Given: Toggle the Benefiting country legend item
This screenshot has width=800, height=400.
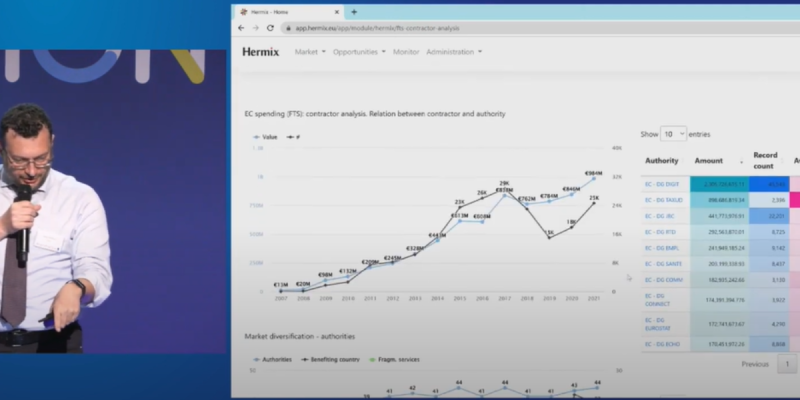Looking at the screenshot, I should tap(330, 359).
